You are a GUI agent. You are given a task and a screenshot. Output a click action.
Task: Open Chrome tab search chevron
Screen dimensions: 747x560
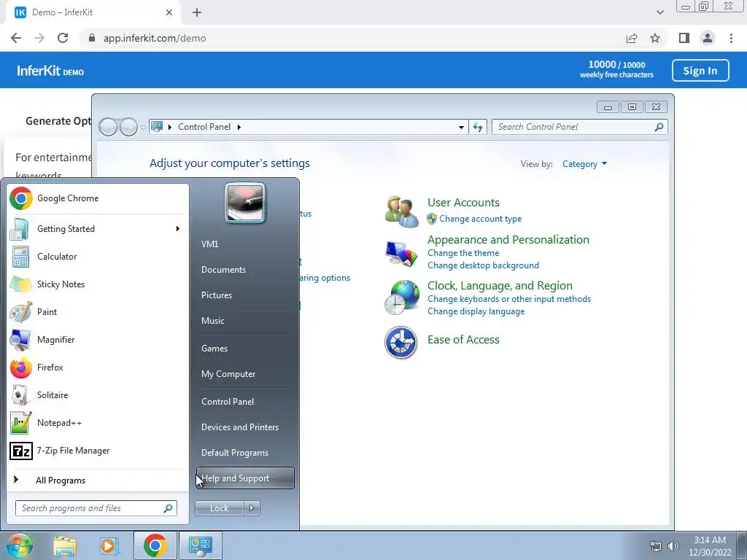(x=659, y=12)
